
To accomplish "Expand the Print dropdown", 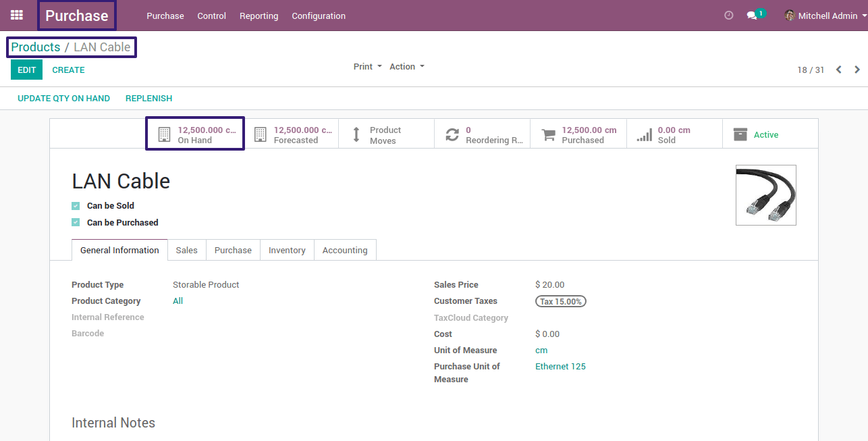I will 368,66.
